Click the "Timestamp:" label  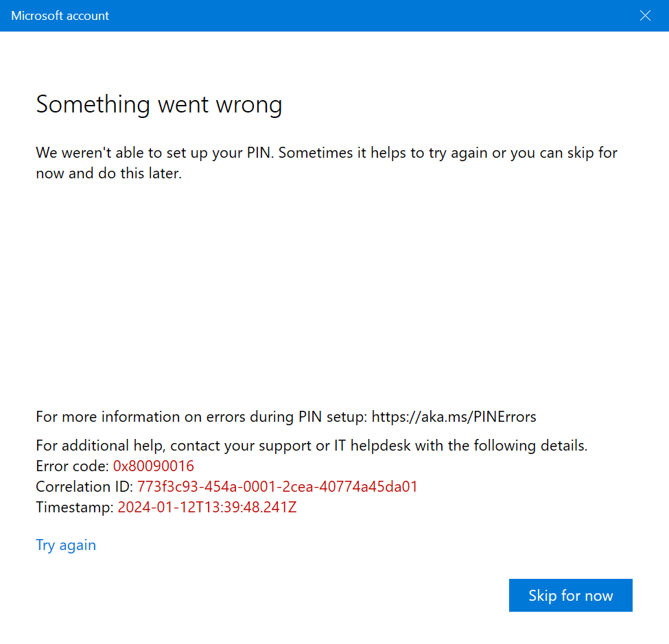pyautogui.click(x=75, y=507)
